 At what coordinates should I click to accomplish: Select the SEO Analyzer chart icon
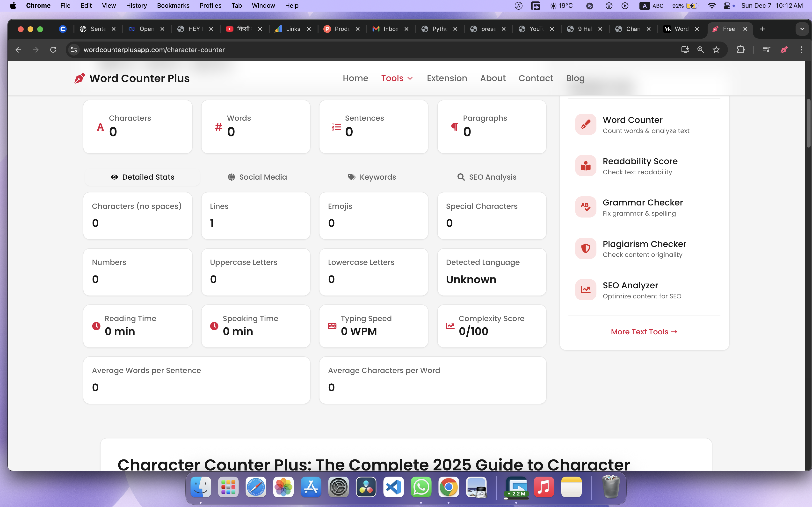coord(585,290)
